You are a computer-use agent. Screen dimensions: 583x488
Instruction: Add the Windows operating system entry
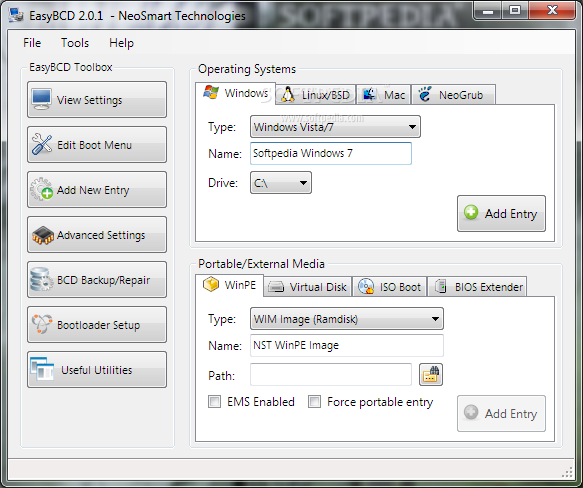pyautogui.click(x=501, y=214)
